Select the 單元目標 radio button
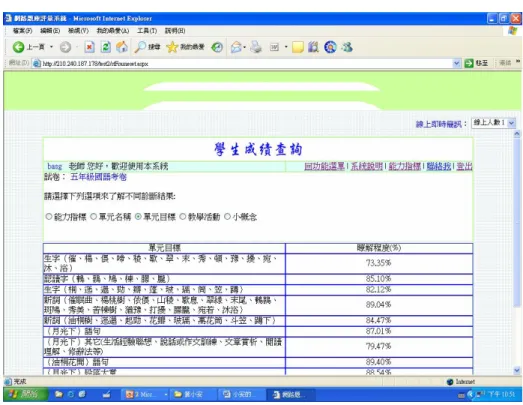 [x=138, y=217]
